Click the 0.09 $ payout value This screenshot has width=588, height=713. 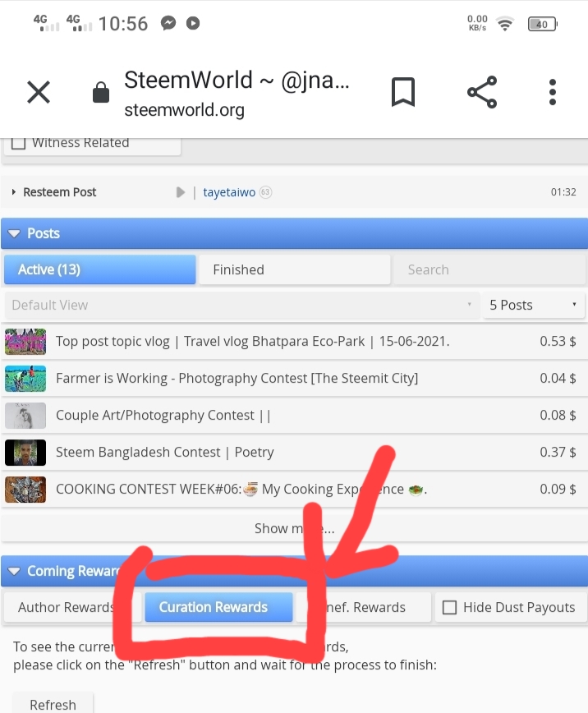558,490
